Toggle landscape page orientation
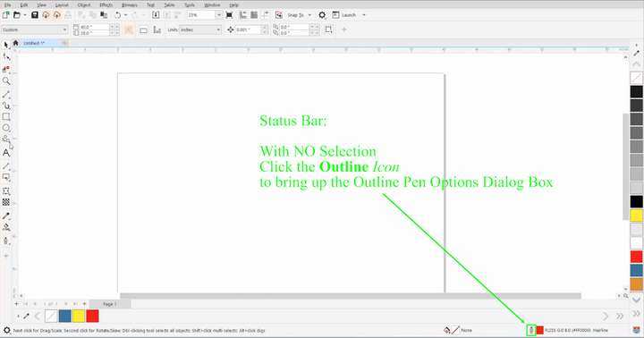This screenshot has width=644, height=338. point(143,30)
